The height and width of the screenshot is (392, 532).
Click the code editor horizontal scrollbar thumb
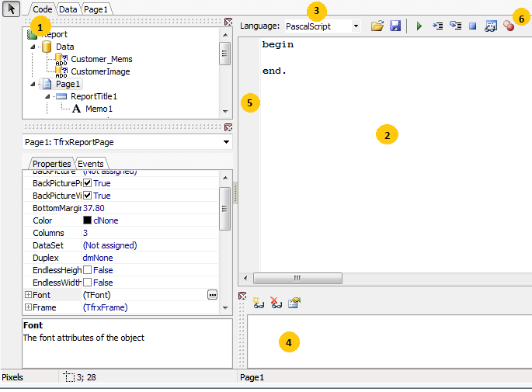tap(297, 279)
